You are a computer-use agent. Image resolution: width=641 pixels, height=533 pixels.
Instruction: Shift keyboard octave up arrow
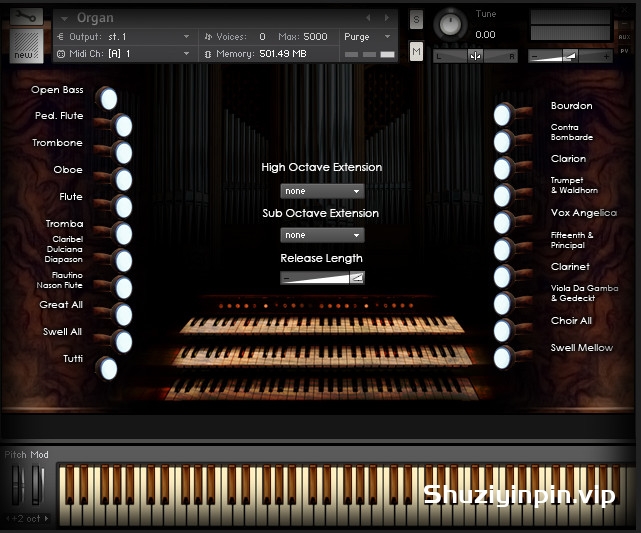coord(46,519)
